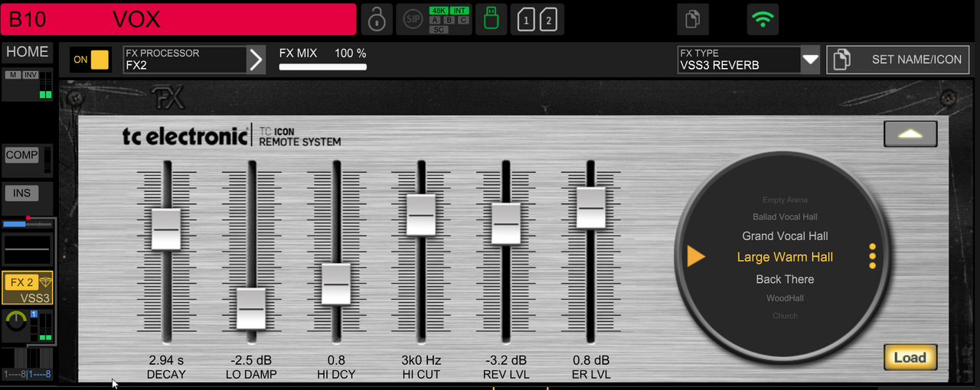
Task: Open the FX PROCESSOR FX2 selector
Action: tap(185, 60)
